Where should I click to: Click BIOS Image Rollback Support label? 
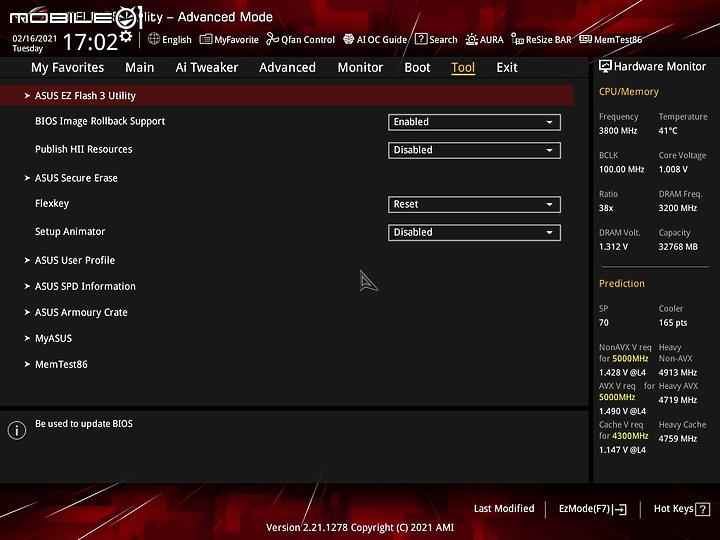100,121
